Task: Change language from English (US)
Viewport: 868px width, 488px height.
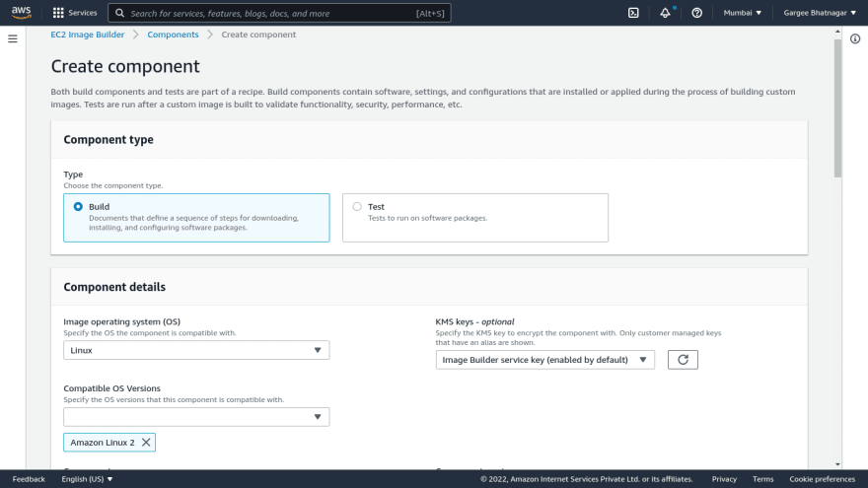Action: coord(87,479)
